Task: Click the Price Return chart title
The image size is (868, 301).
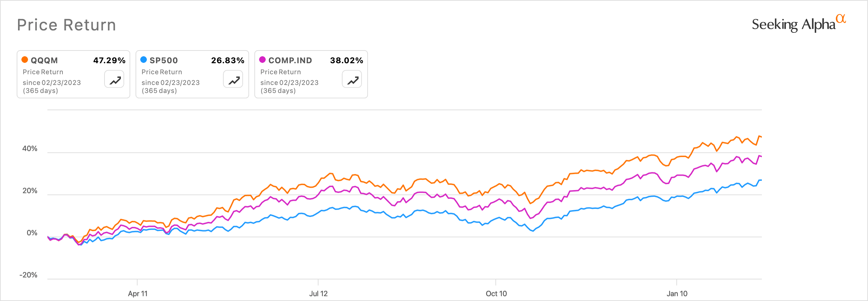Action: pos(66,25)
